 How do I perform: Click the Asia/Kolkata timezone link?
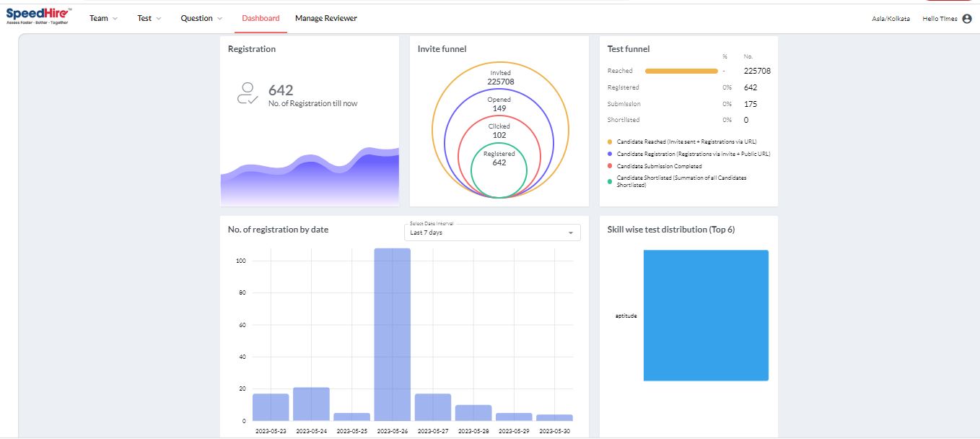891,19
